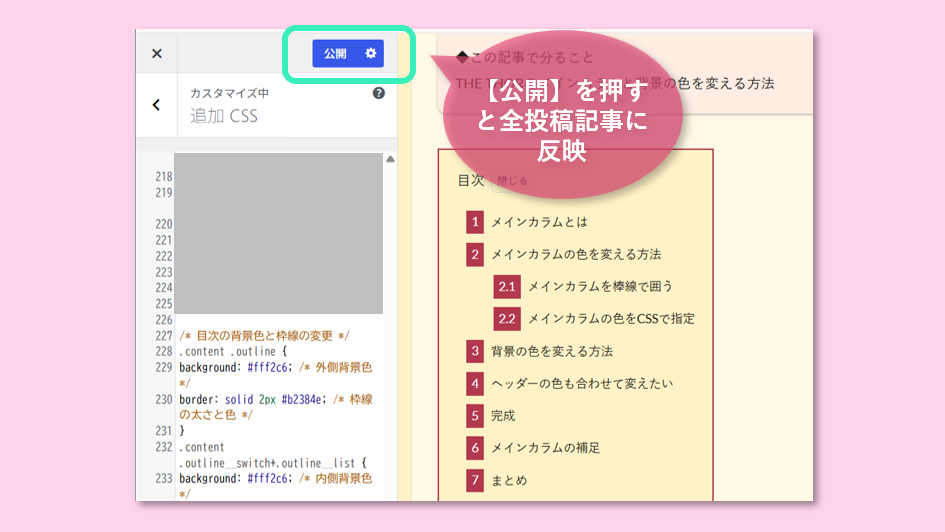Open TOC item メインカラムの色を変える方法
Screen dimensions: 945x532
pyautogui.click(x=576, y=254)
